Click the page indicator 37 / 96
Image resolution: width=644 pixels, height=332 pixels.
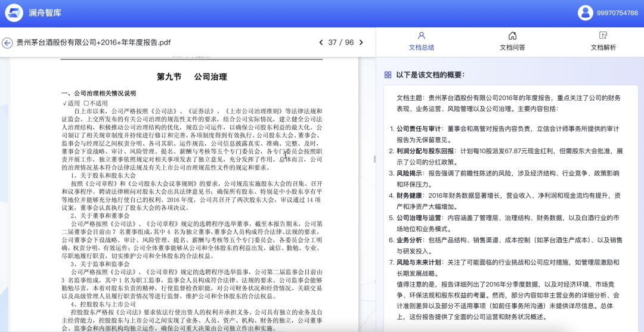341,42
